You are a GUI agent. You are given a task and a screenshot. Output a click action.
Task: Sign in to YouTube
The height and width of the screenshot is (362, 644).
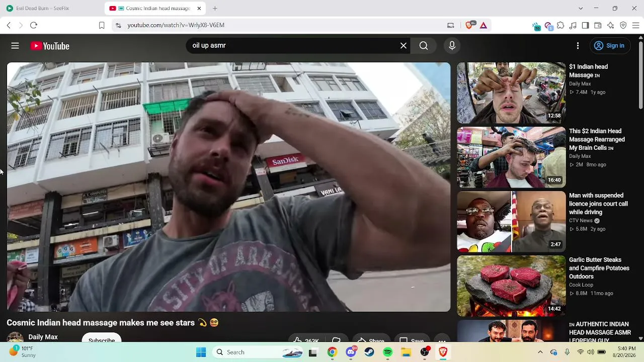609,46
